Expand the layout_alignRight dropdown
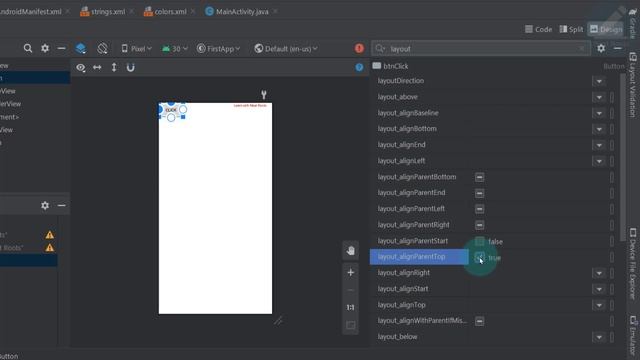640x360 pixels. pyautogui.click(x=599, y=273)
